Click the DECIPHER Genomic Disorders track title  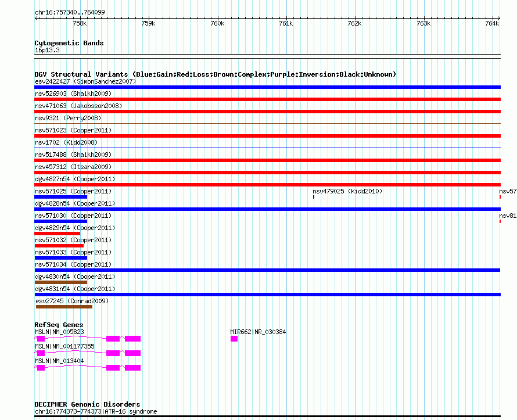[x=87, y=404]
